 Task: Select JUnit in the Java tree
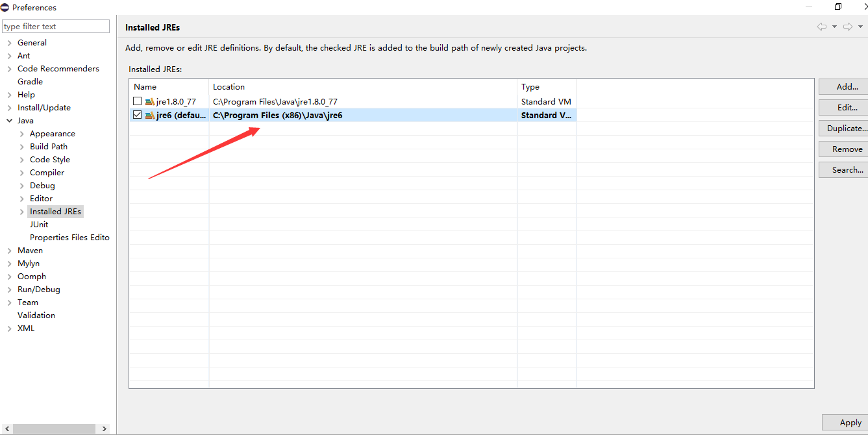coord(39,225)
